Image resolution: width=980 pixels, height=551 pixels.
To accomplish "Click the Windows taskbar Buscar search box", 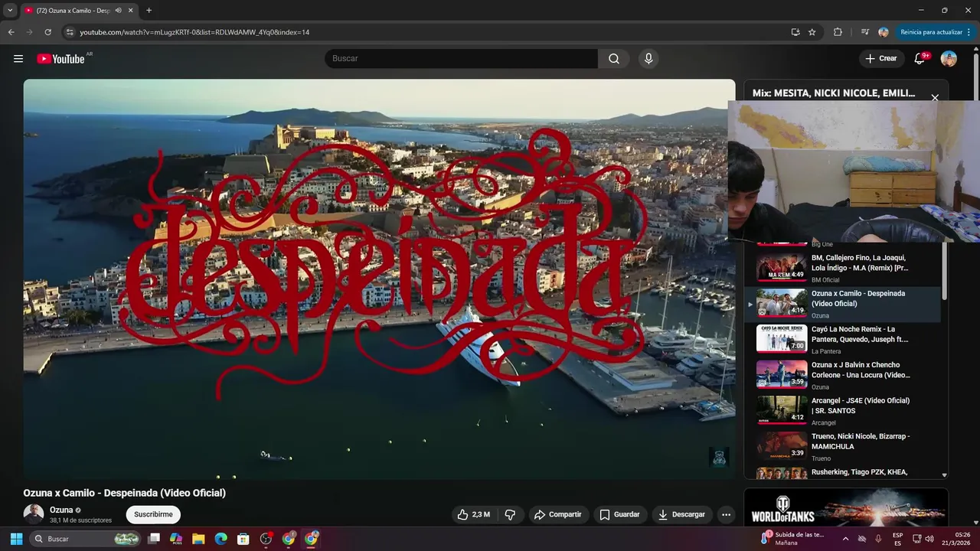I will [x=86, y=539].
